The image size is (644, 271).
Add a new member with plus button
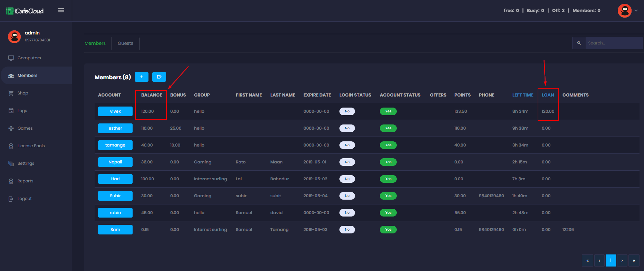click(142, 77)
